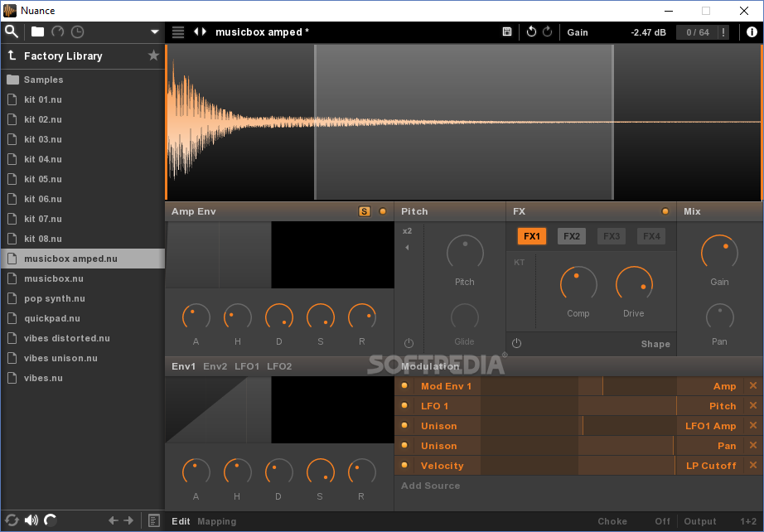Screen dimensions: 764x532
Task: Open the Output 1+2 selector
Action: (720, 521)
